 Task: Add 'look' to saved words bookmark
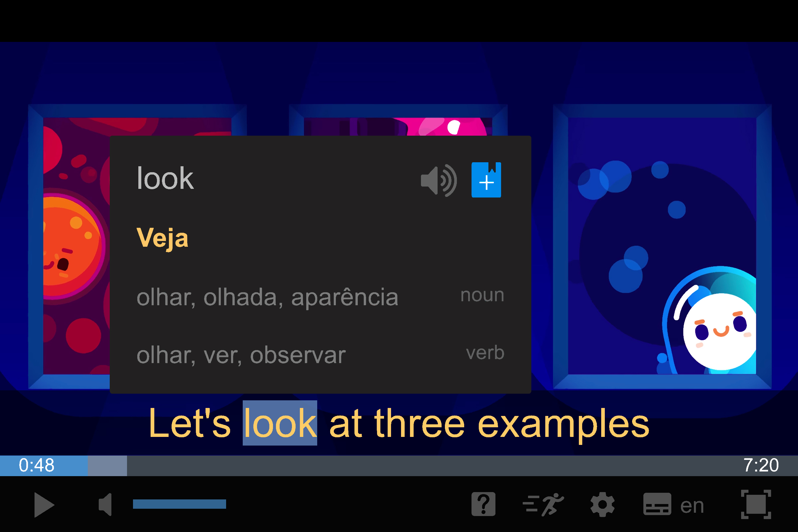tap(486, 180)
